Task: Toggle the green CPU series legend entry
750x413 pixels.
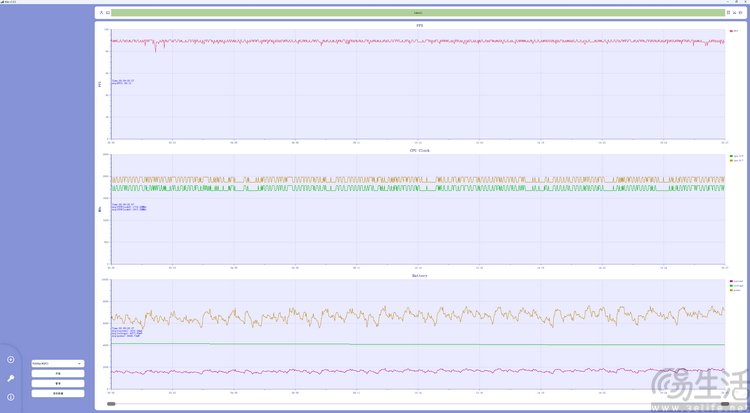Action: 737,156
